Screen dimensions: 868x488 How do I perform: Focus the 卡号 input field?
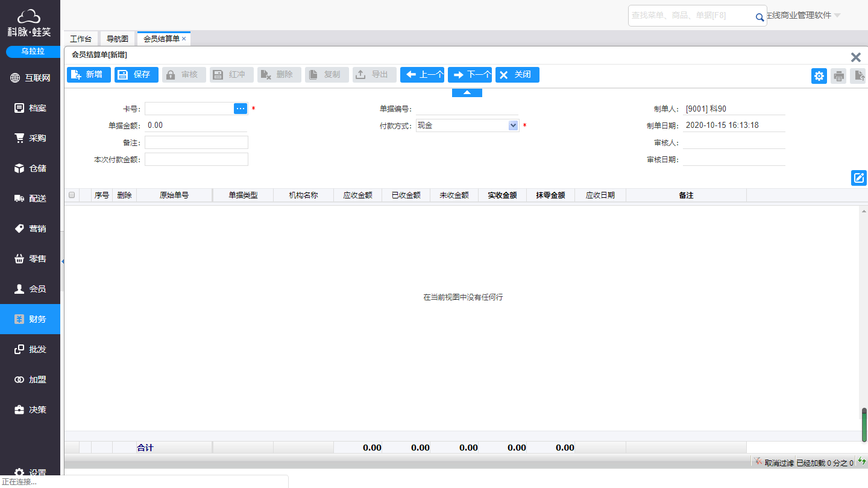189,109
